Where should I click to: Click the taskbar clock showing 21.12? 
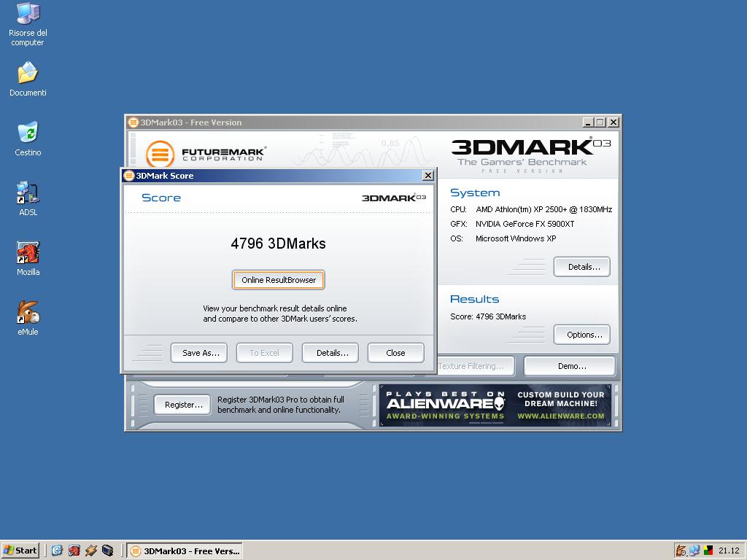tap(729, 551)
